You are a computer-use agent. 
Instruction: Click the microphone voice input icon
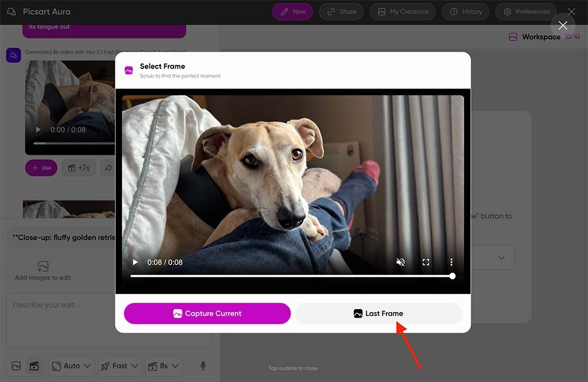pos(202,365)
